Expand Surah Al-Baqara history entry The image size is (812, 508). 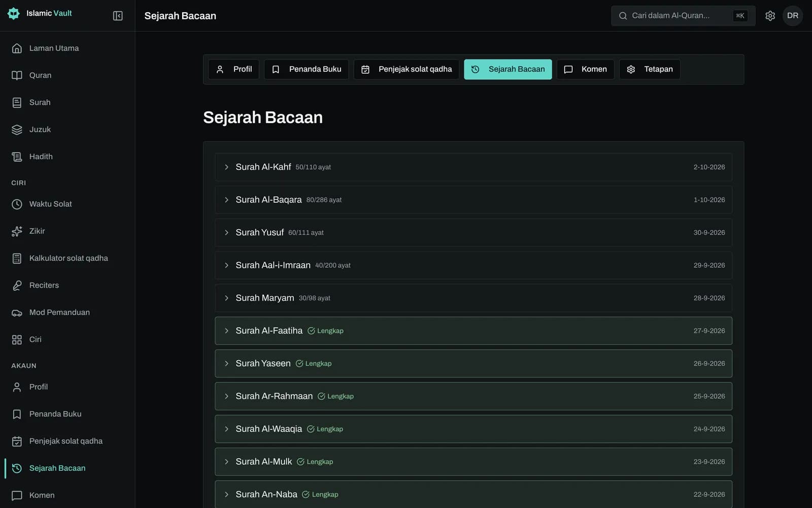point(473,200)
